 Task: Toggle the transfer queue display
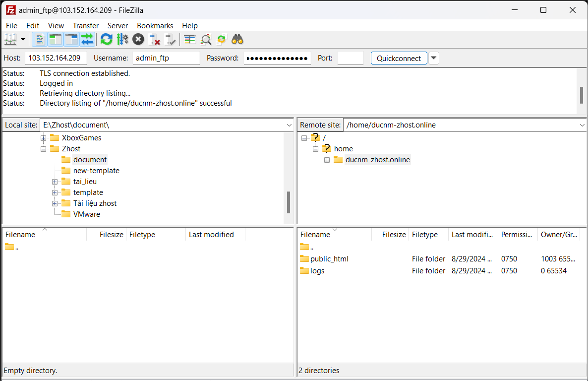87,39
